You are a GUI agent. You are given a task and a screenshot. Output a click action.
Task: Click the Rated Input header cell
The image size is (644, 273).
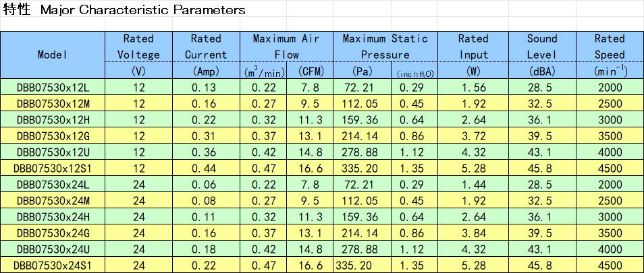pos(473,47)
